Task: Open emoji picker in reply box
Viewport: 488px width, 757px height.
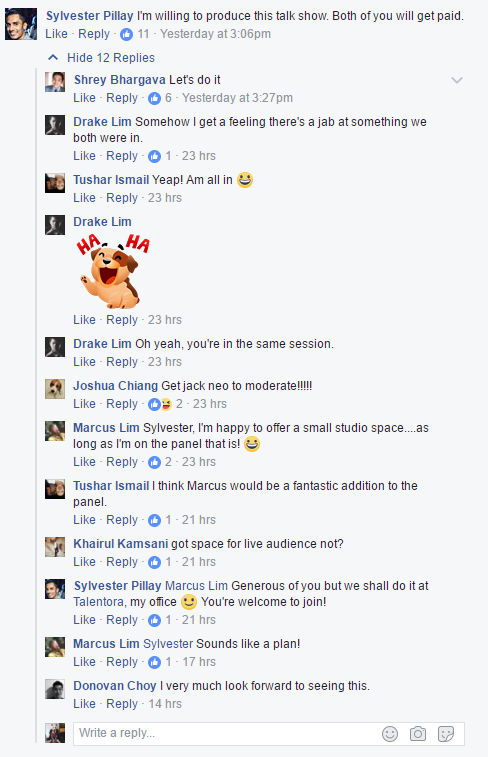Action: (390, 734)
